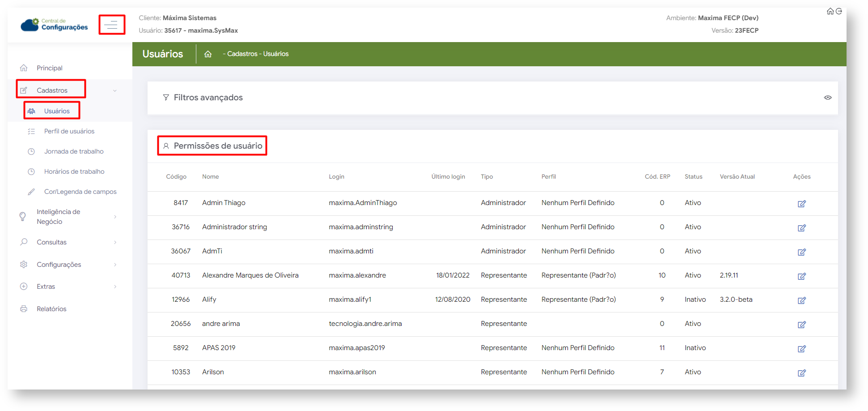Open edit action for Admin Thiago

coord(801,204)
